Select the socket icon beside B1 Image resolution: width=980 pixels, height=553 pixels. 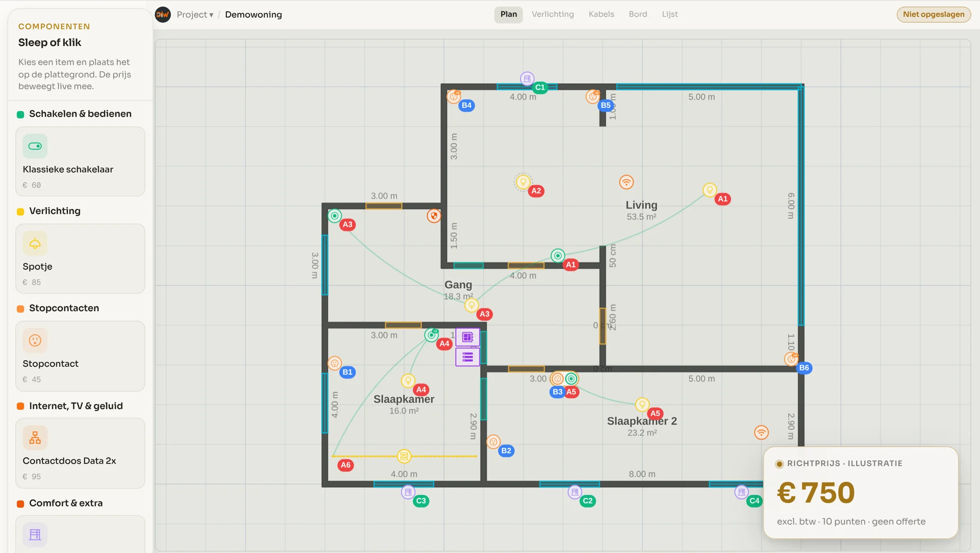tap(335, 363)
